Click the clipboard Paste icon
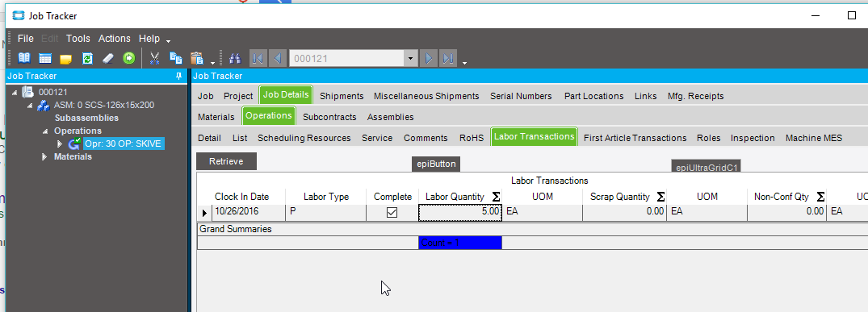The height and width of the screenshot is (312, 868). (x=196, y=58)
